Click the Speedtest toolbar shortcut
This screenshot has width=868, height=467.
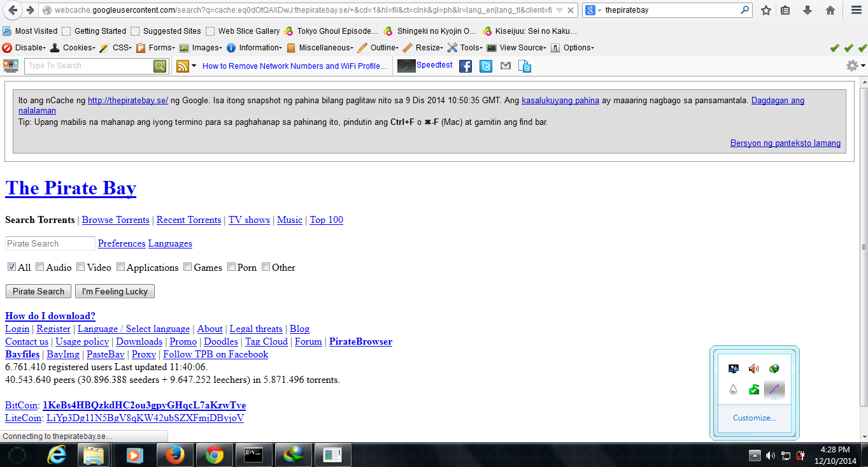(425, 65)
